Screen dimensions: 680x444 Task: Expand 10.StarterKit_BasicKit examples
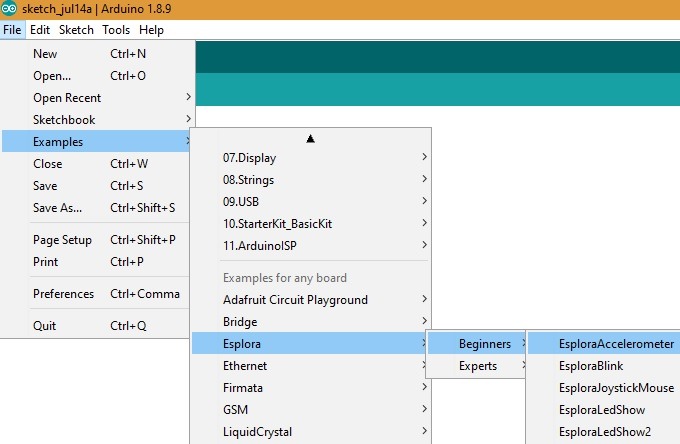coord(311,224)
